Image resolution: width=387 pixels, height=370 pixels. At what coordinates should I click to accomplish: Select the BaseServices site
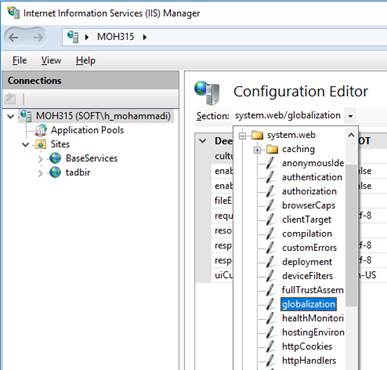[x=91, y=158]
